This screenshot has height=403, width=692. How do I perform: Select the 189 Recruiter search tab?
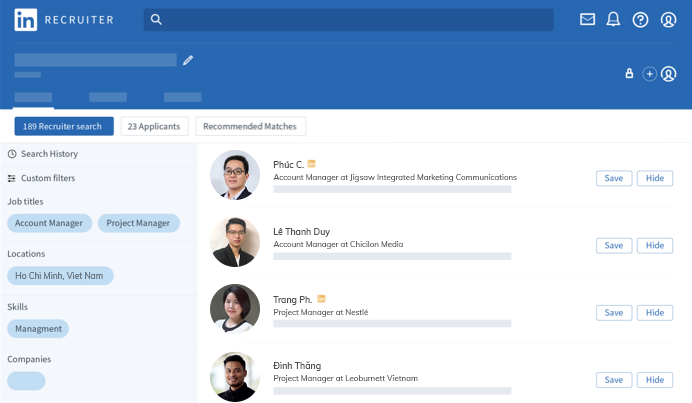64,126
